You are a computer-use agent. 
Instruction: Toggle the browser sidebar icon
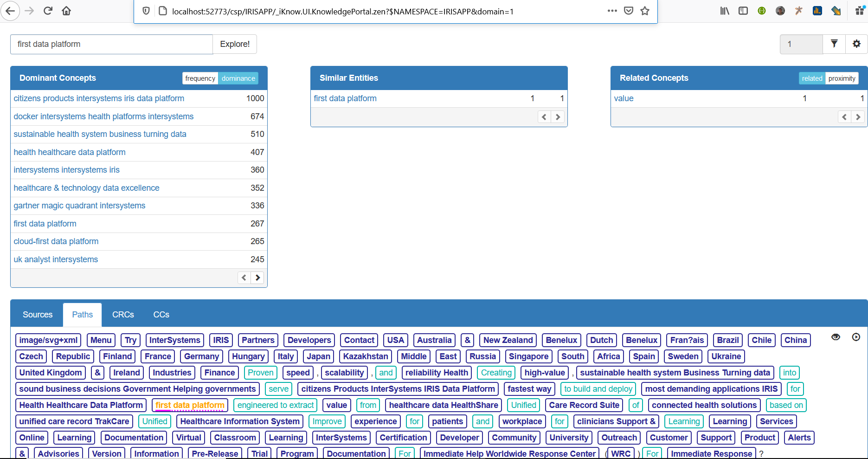pos(743,11)
